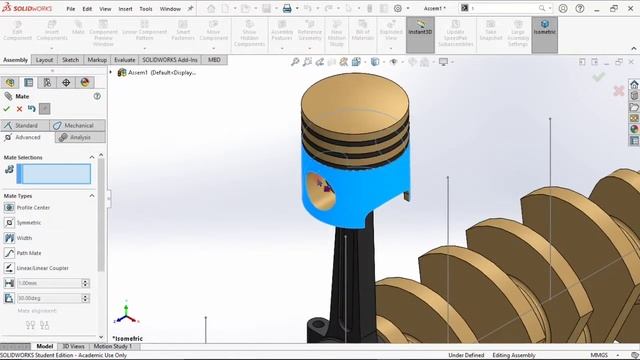Switch to the PropertyManager tab icon
Image resolution: width=640 pixels, height=360 pixels.
[29, 82]
